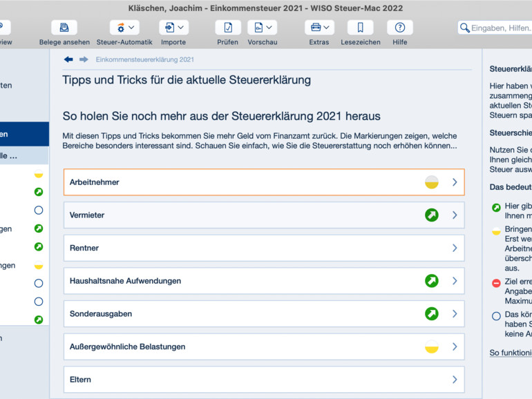This screenshot has width=532, height=399.
Task: Click the half-yellow status icon for Arbeitnehmer
Action: coord(432,182)
